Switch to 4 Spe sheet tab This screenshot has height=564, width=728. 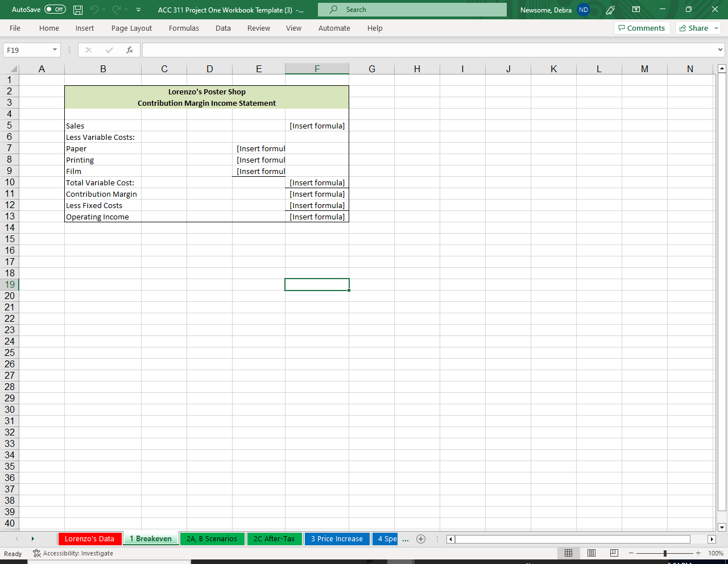[386, 538]
